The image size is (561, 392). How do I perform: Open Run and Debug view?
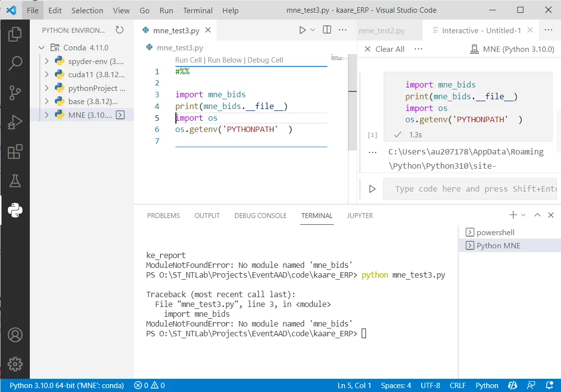[x=15, y=122]
